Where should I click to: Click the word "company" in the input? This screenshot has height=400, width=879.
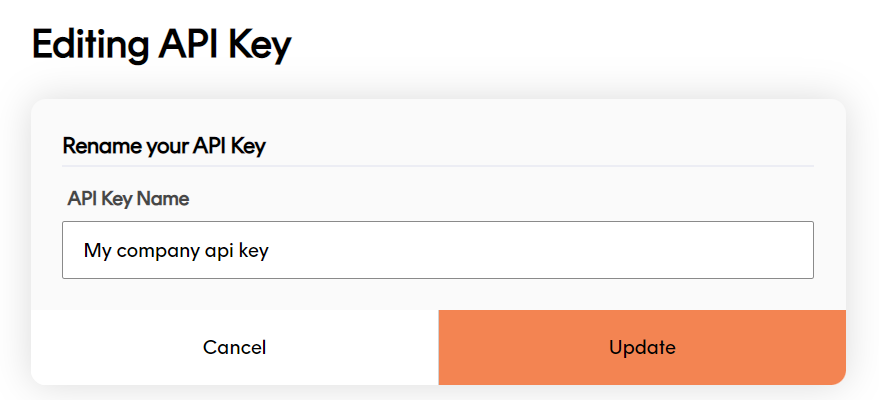point(156,251)
